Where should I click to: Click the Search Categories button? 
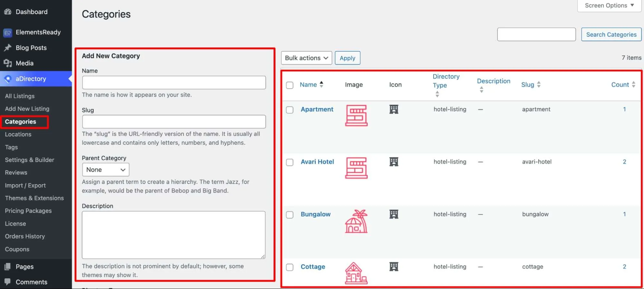(x=611, y=34)
